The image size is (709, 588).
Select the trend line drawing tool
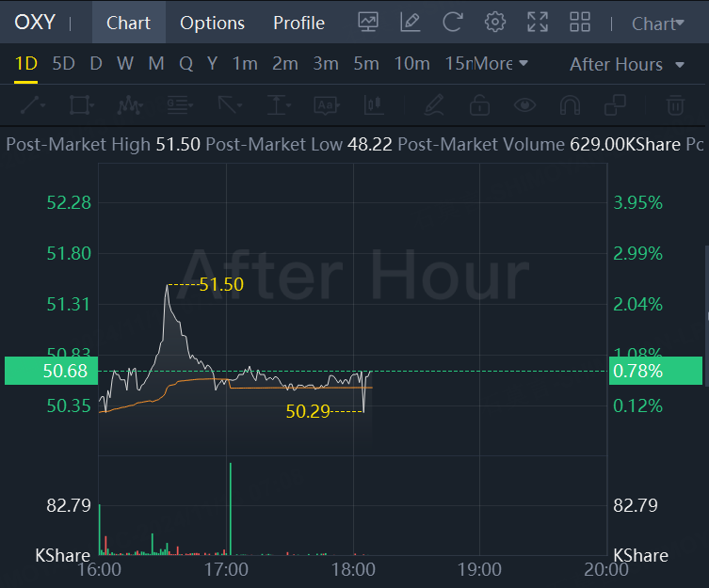click(33, 105)
